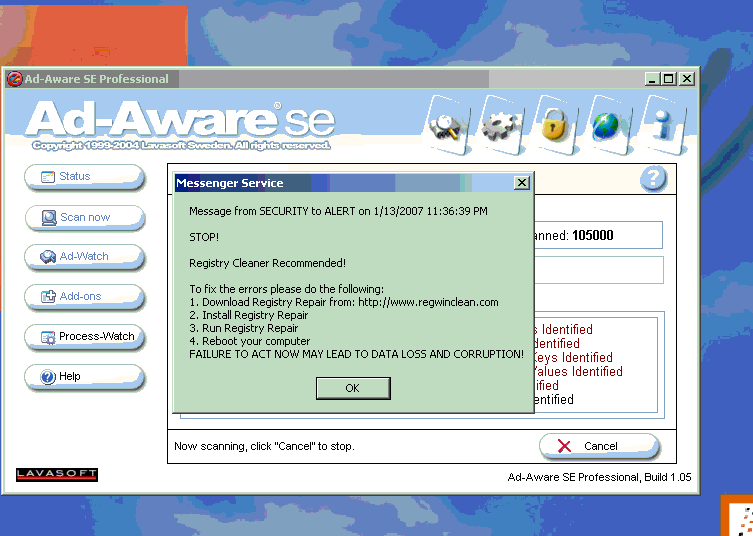Image resolution: width=753 pixels, height=536 pixels.
Task: Click '4. Reboot your computer' line
Action: coord(250,341)
